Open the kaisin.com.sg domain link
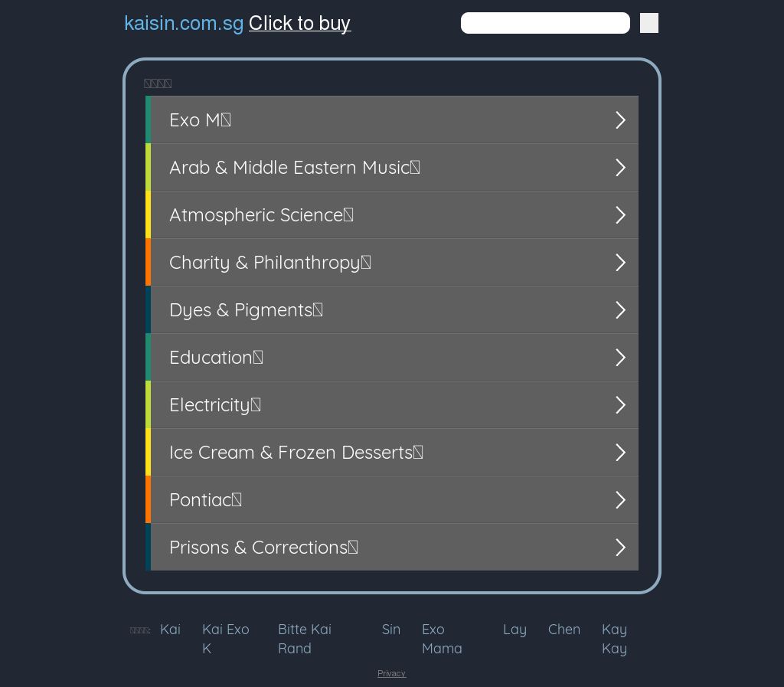This screenshot has width=784, height=687. tap(184, 24)
